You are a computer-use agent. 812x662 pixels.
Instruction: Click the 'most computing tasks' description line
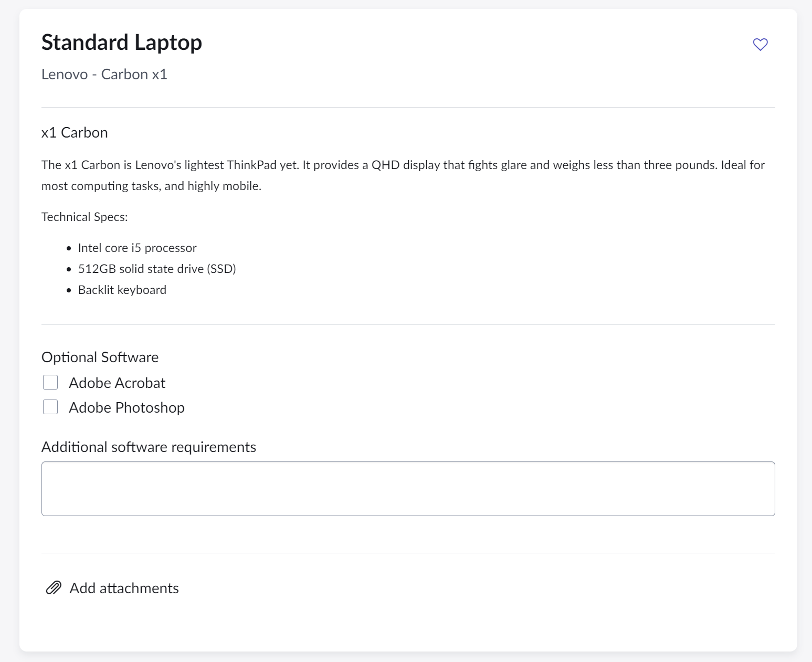tap(151, 186)
